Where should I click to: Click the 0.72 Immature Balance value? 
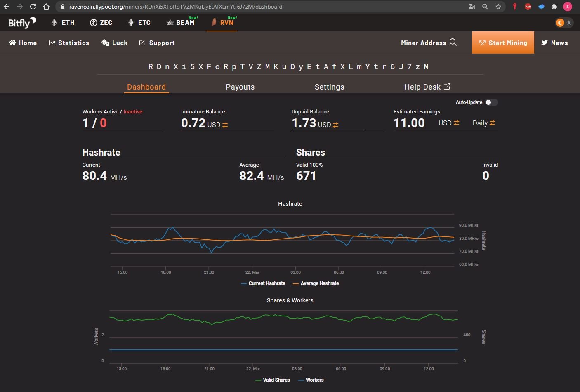click(193, 123)
